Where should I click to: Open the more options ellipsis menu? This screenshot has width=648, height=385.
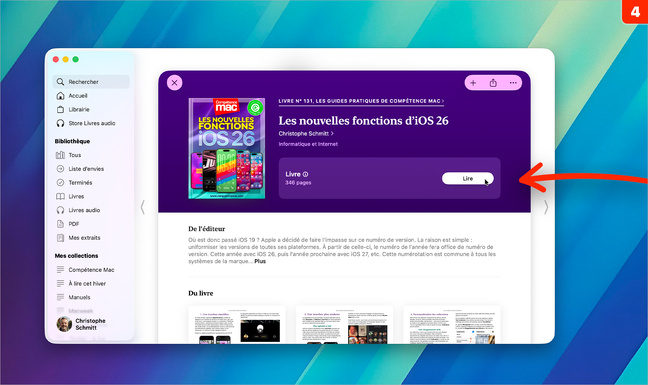513,83
